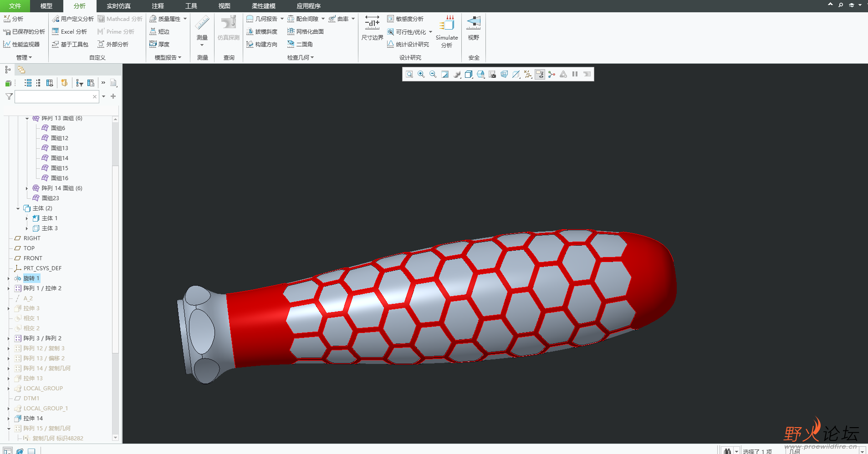Open the datum display filters icon

528,74
